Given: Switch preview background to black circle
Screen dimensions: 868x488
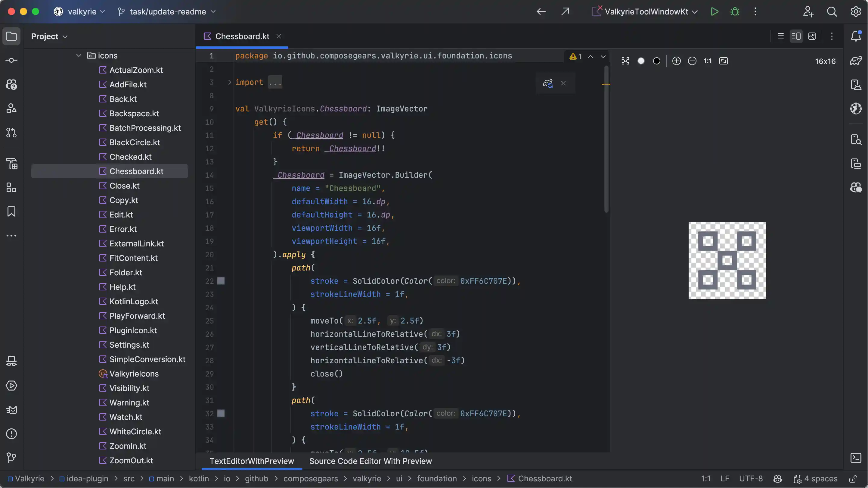Looking at the screenshot, I should (656, 61).
